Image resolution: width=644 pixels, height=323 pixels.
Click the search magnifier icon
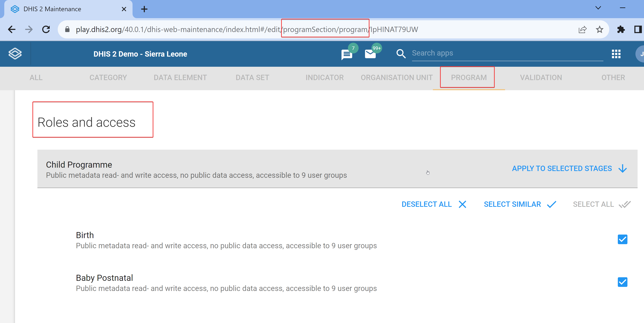pos(401,54)
